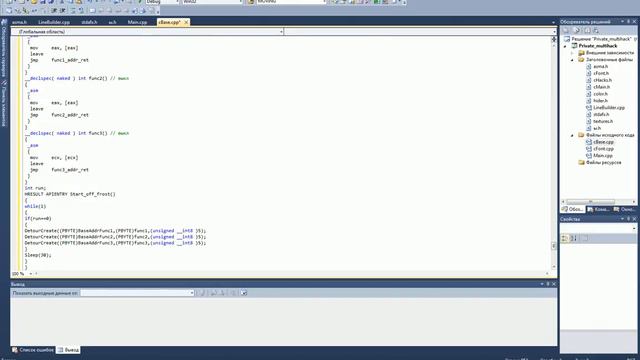Open Main.cpp in Solution Explorer tree

(603, 156)
